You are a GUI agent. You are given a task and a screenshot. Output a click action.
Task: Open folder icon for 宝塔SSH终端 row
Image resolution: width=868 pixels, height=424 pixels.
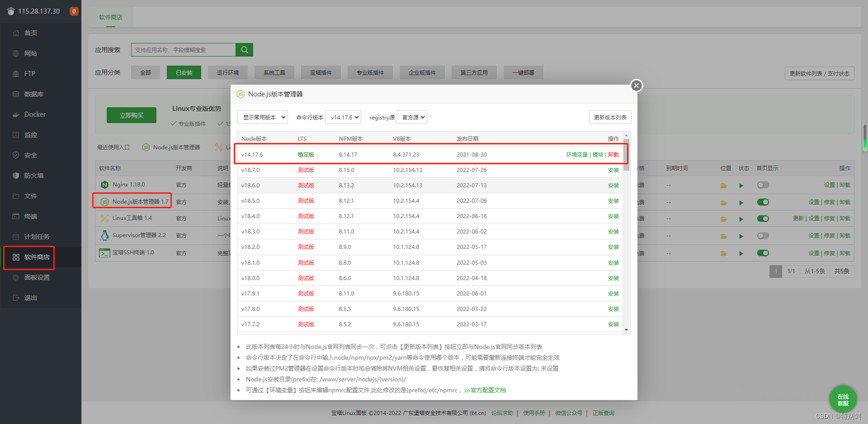tap(723, 253)
